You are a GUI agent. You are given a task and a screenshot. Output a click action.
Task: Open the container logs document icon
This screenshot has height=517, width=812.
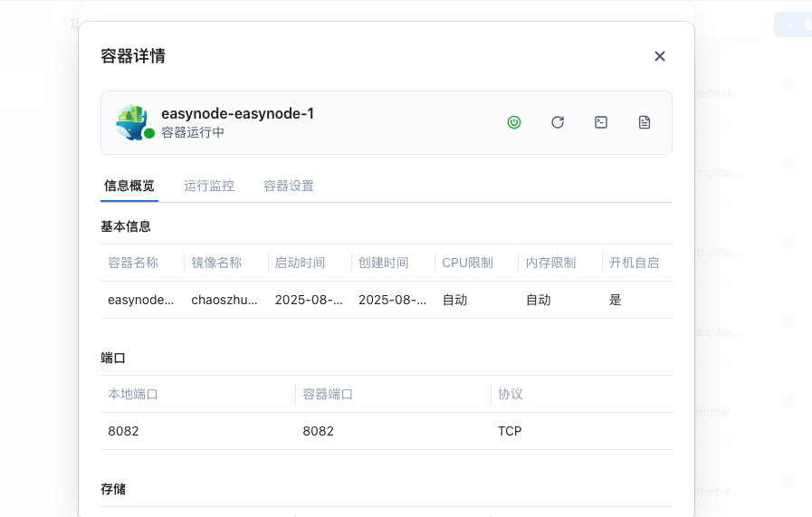tap(645, 122)
